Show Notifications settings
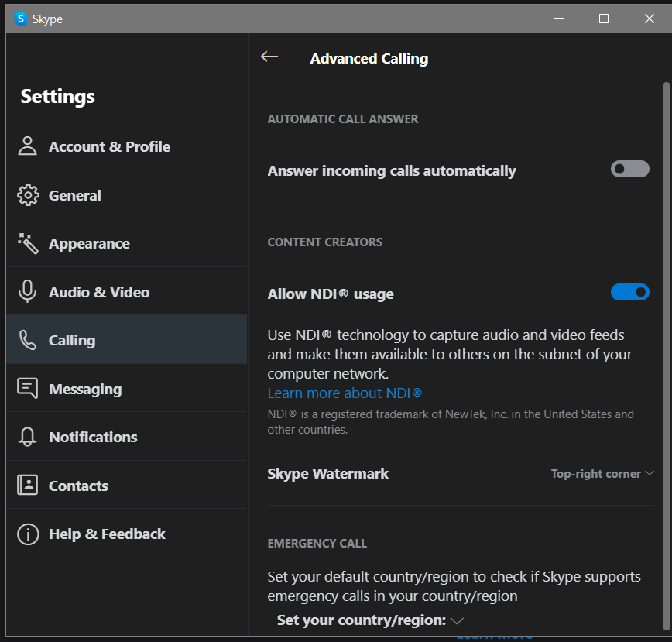Viewport: 672px width, 642px height. tap(127, 437)
